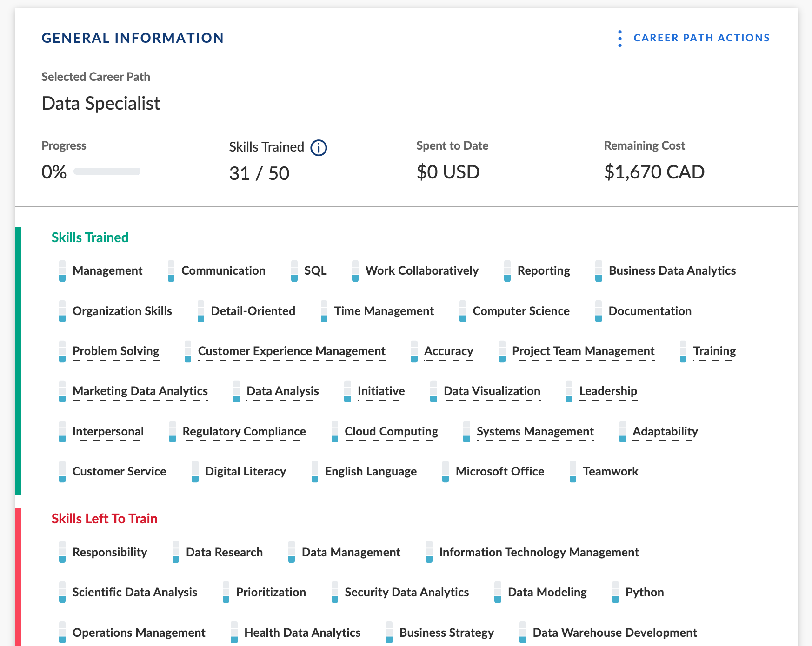Click the level icon next to Cloud Computing
Image resolution: width=812 pixels, height=646 pixels.
(x=334, y=432)
